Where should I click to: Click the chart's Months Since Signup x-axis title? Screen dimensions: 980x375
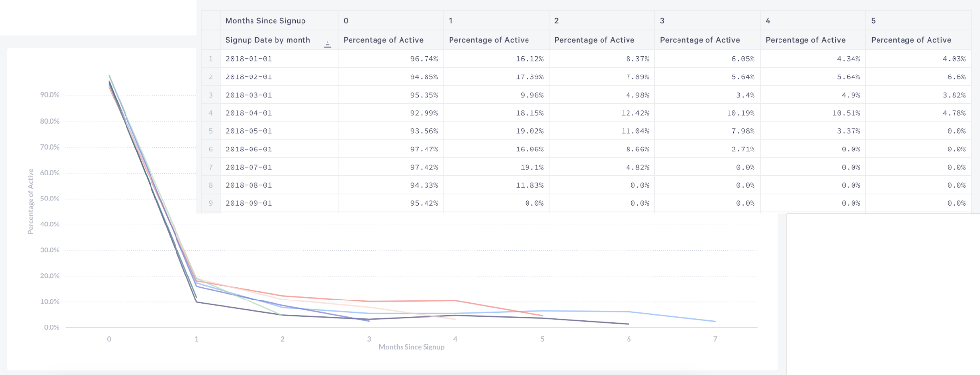pyautogui.click(x=411, y=347)
